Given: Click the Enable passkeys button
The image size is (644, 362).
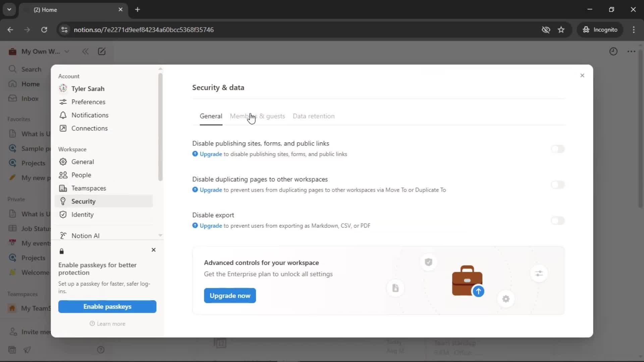Looking at the screenshot, I should coord(107,306).
